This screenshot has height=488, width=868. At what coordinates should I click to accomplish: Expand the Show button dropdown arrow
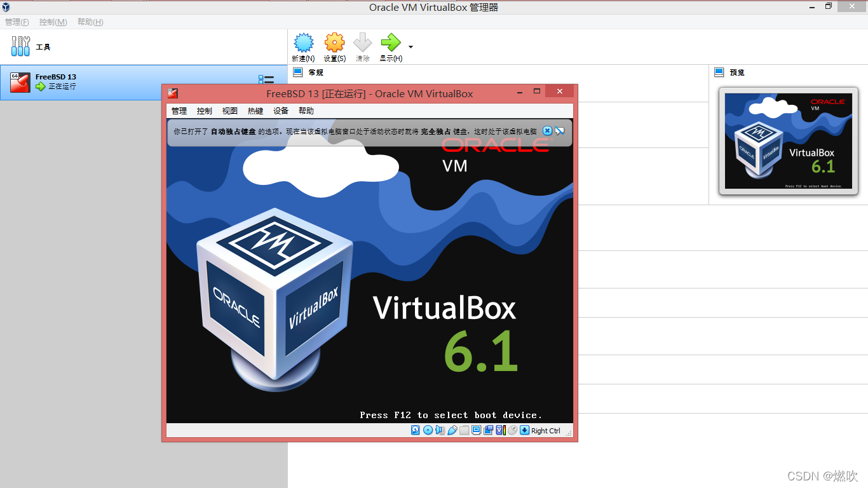pos(410,47)
